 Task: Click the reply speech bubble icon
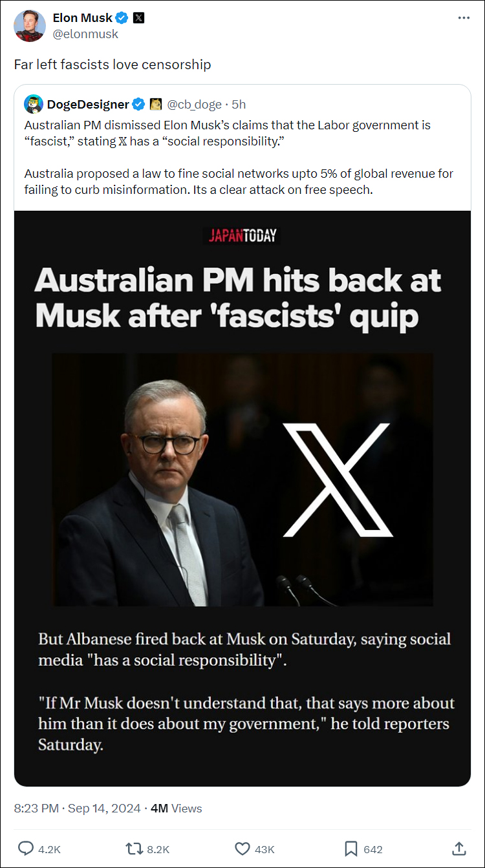click(x=26, y=849)
